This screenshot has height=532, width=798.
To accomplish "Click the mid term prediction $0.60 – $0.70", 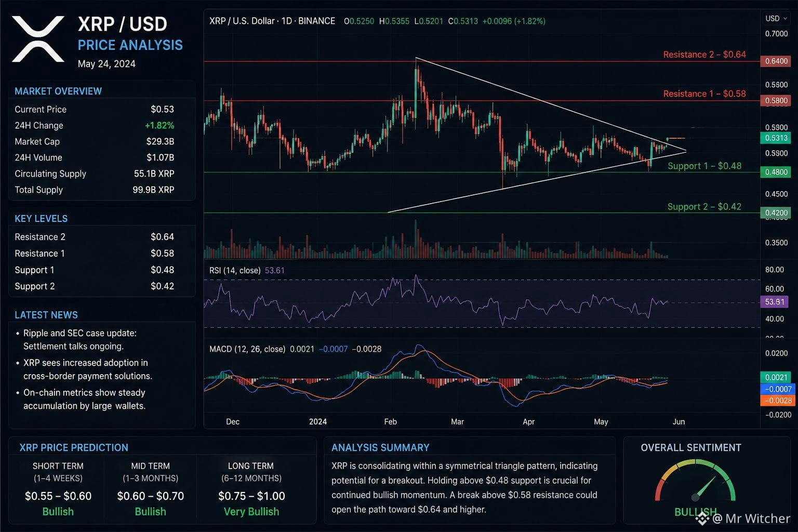I will [x=151, y=496].
